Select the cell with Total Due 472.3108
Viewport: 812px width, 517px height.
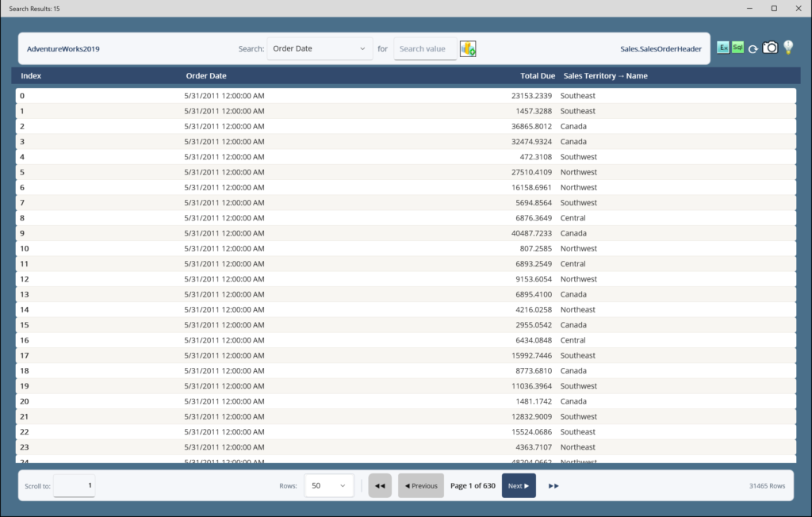(535, 157)
